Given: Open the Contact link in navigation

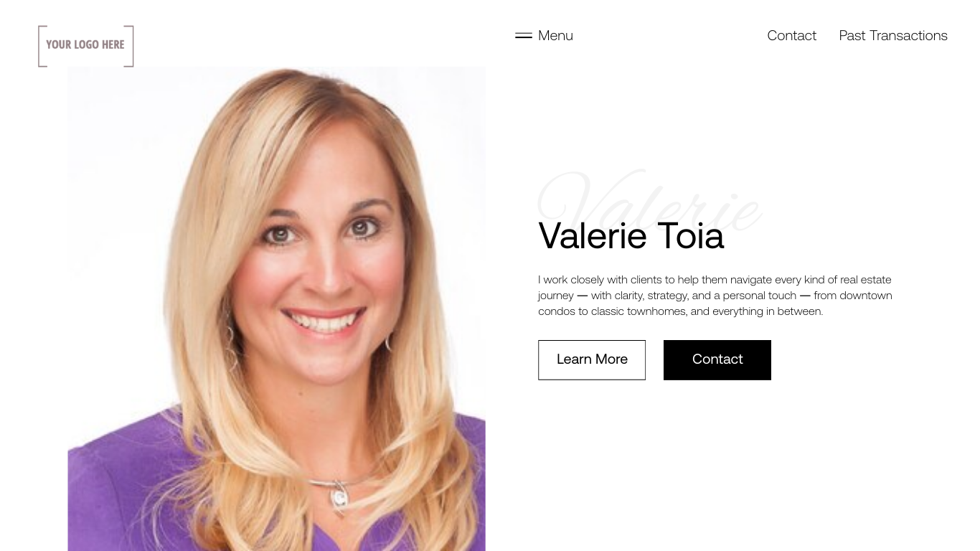Looking at the screenshot, I should pos(791,35).
